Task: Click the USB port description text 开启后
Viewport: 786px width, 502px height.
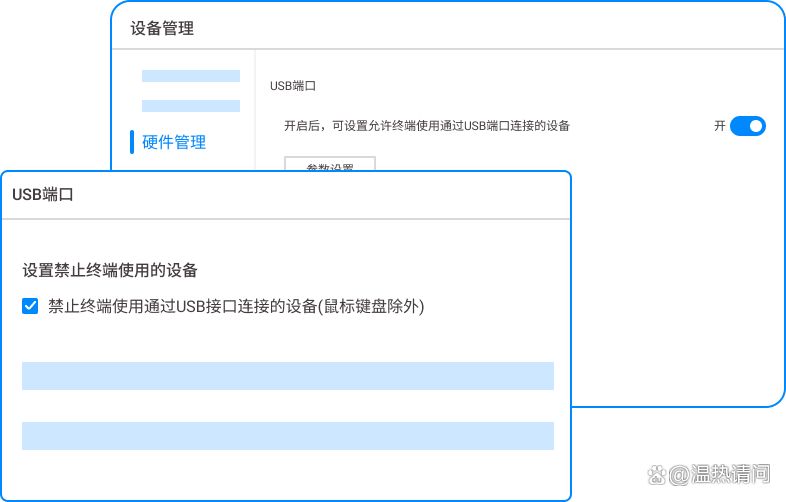Action: tap(427, 126)
